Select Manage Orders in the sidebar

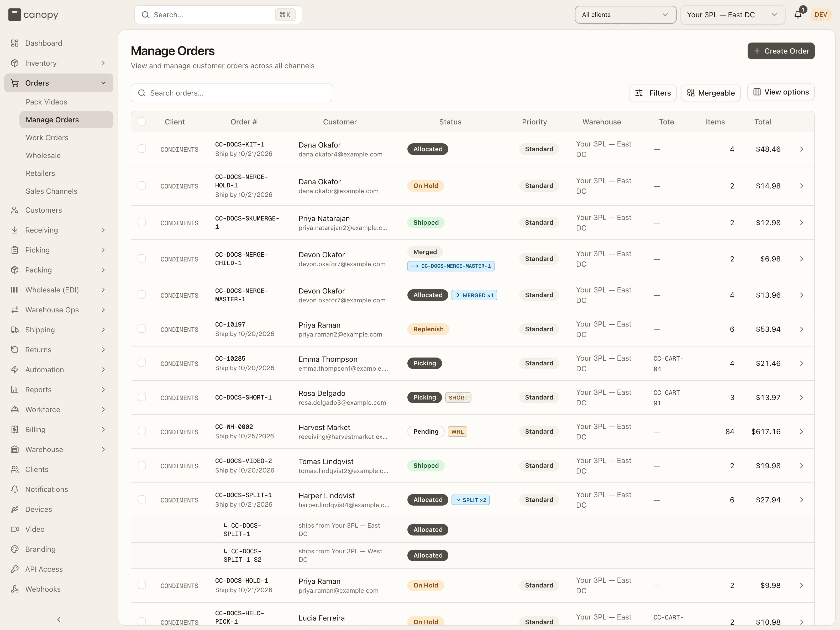[66, 120]
